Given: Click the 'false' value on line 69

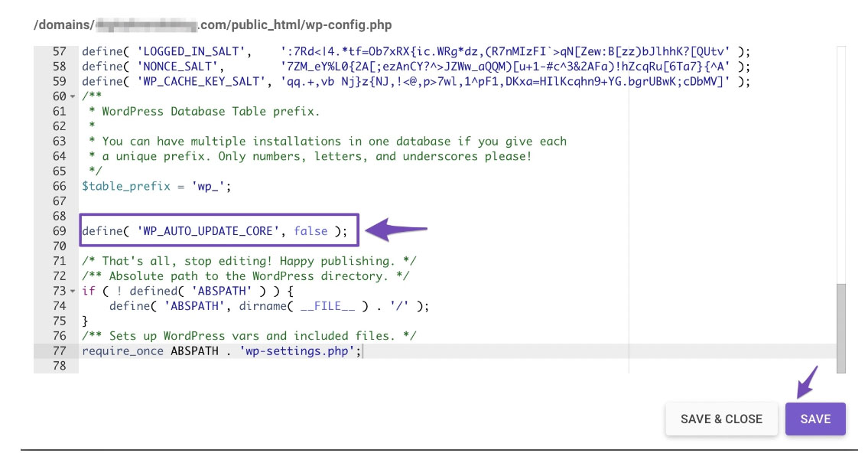Looking at the screenshot, I should coord(310,231).
